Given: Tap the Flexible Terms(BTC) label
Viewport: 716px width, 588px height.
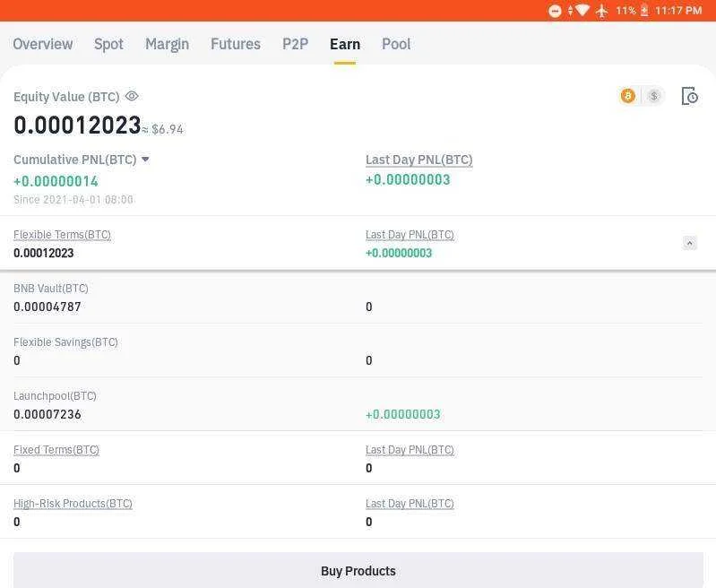Looking at the screenshot, I should click(62, 235).
